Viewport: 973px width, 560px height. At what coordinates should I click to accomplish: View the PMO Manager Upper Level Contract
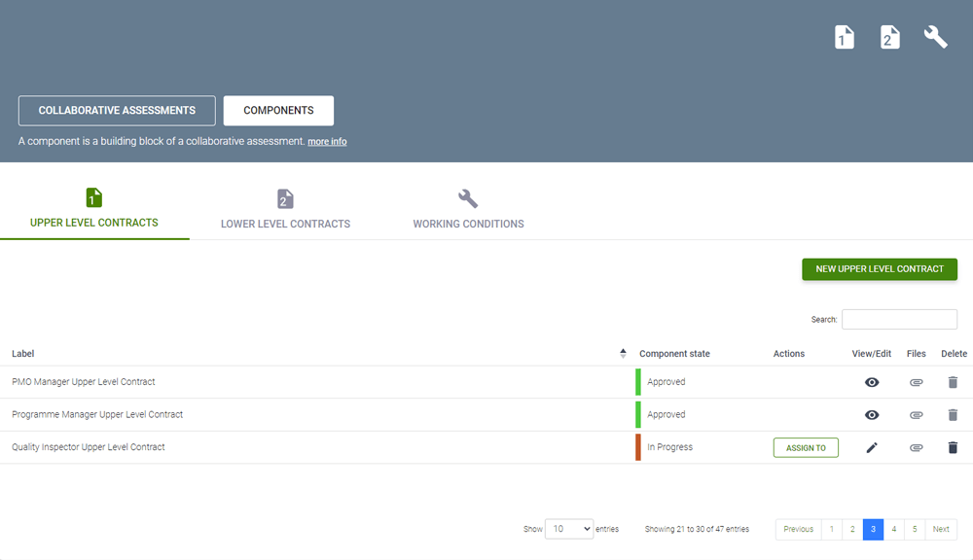[x=872, y=382]
